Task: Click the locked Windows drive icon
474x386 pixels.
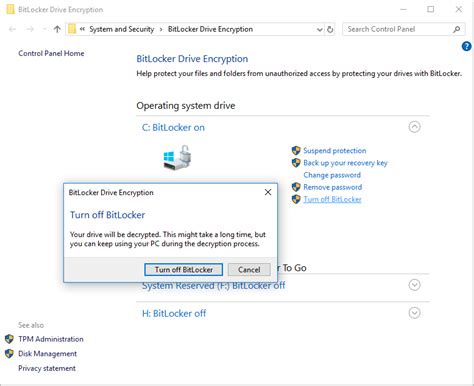Action: point(178,158)
